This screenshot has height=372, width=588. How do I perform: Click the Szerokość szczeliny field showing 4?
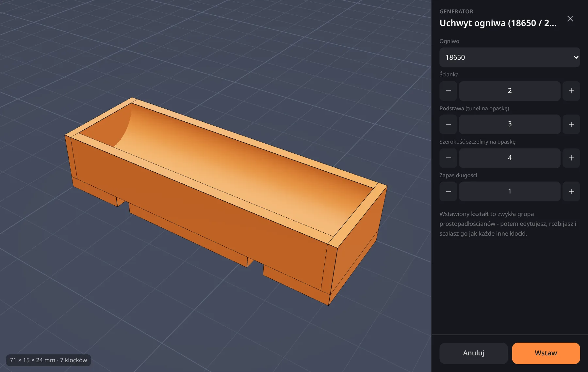(x=510, y=158)
